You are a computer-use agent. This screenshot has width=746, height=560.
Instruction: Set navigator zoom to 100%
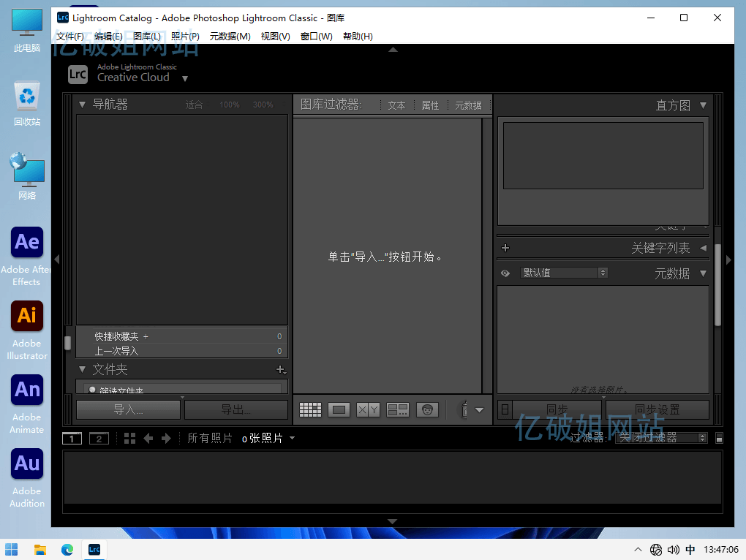click(230, 105)
